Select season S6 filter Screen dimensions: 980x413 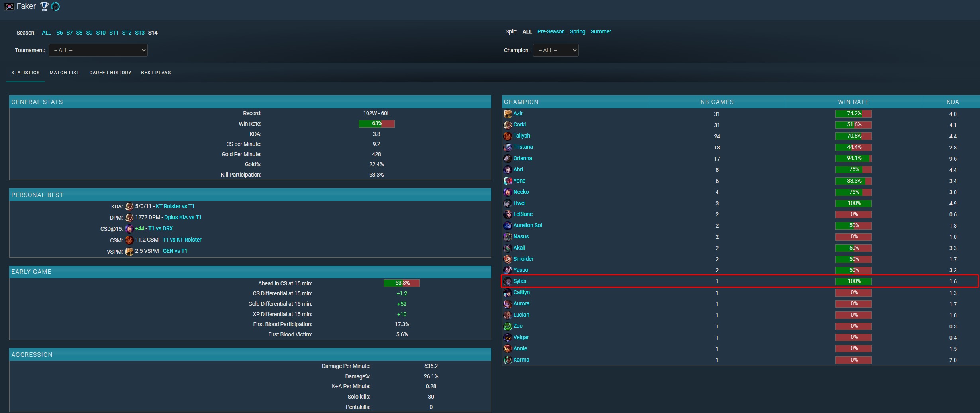[59, 33]
